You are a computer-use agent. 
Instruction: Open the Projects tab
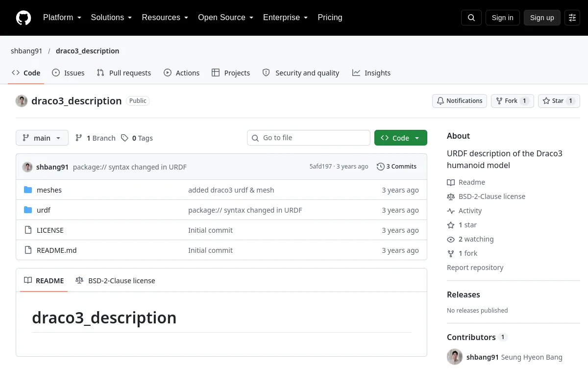click(231, 73)
